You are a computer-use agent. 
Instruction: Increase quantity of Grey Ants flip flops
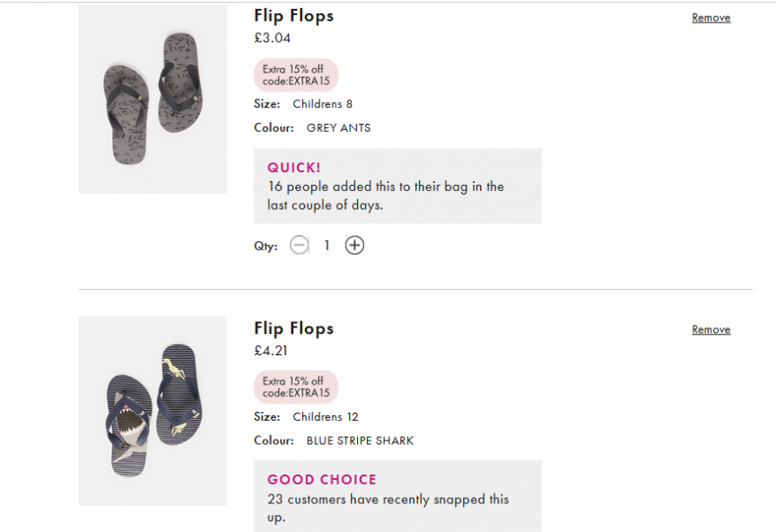coord(354,245)
